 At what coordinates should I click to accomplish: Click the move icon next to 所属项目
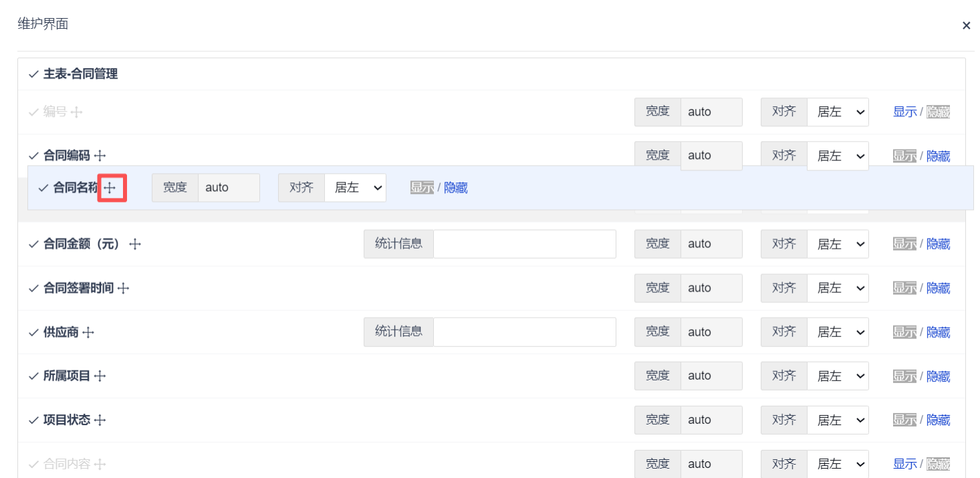100,376
